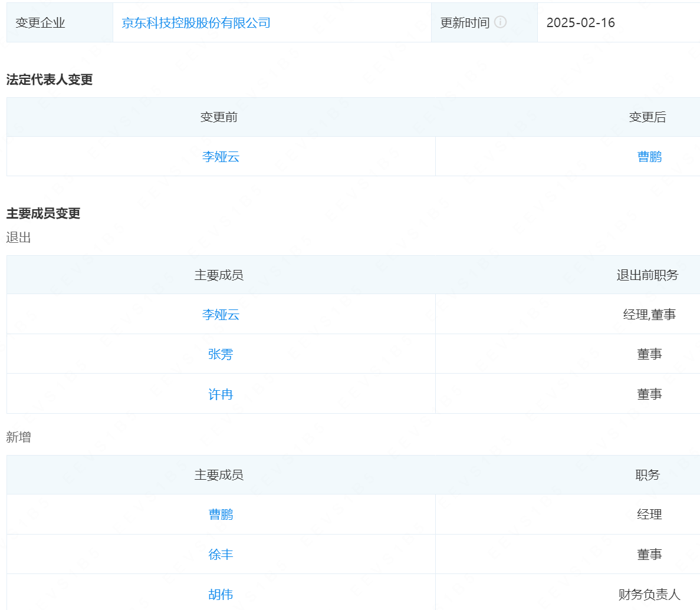The image size is (700, 610).
Task: Open the 胡伟 member profile link
Action: tap(221, 595)
